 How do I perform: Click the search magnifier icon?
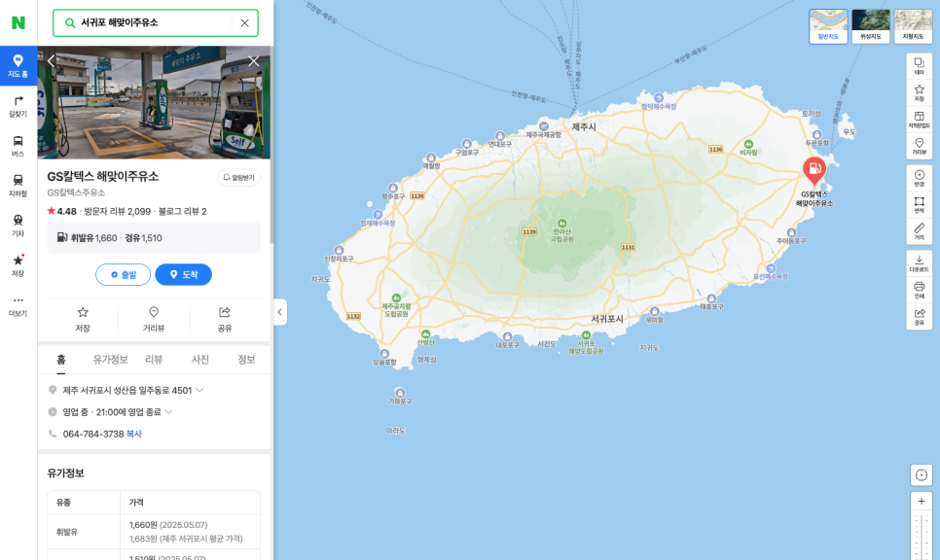tap(70, 22)
